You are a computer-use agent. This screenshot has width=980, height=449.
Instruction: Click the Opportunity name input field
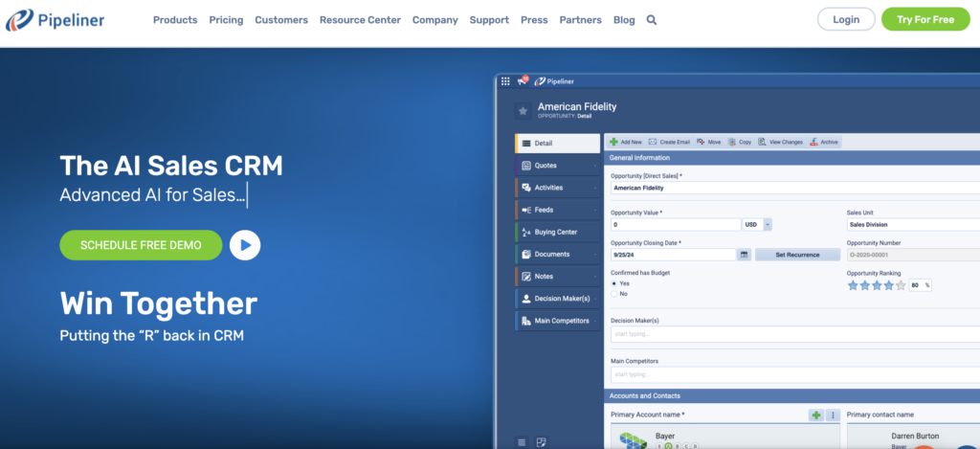click(795, 188)
